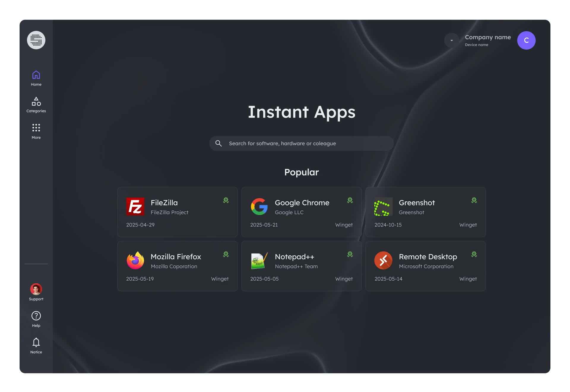Open the Mozilla Firefox title
This screenshot has width=570, height=392.
(176, 257)
